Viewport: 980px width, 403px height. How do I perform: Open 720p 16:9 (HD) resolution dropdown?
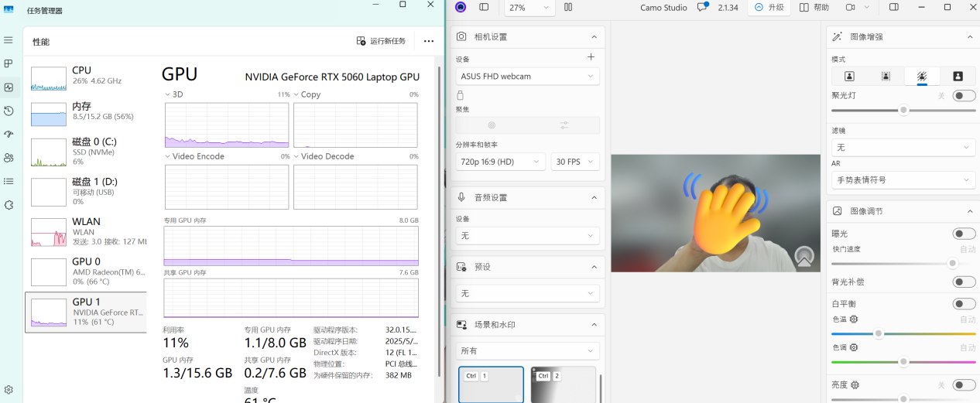click(500, 162)
